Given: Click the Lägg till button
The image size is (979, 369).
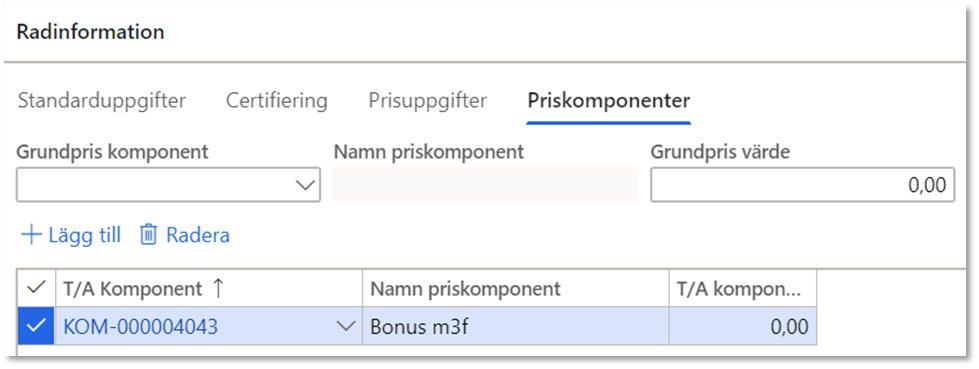Looking at the screenshot, I should point(71,235).
